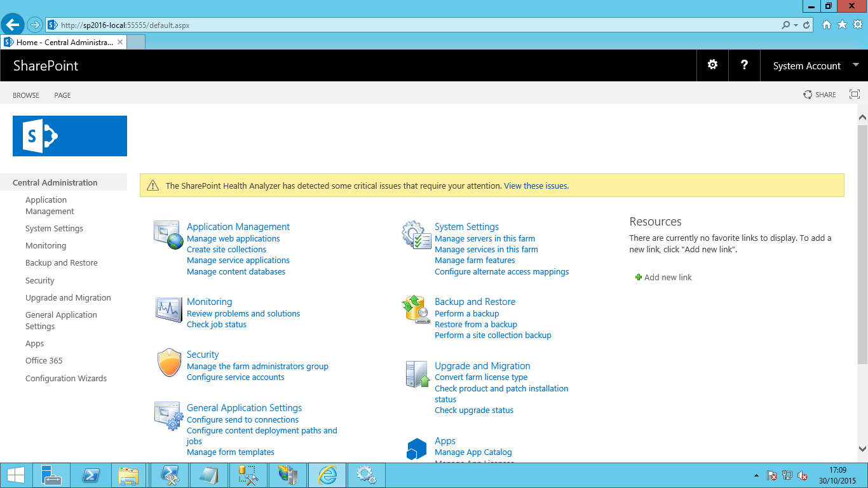
Task: Select Application Management in left navigation
Action: (50, 205)
